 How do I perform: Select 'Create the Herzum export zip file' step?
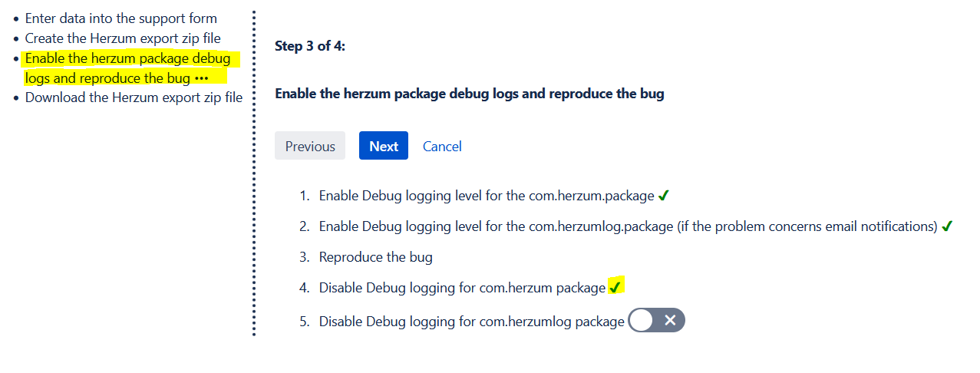coord(123,38)
